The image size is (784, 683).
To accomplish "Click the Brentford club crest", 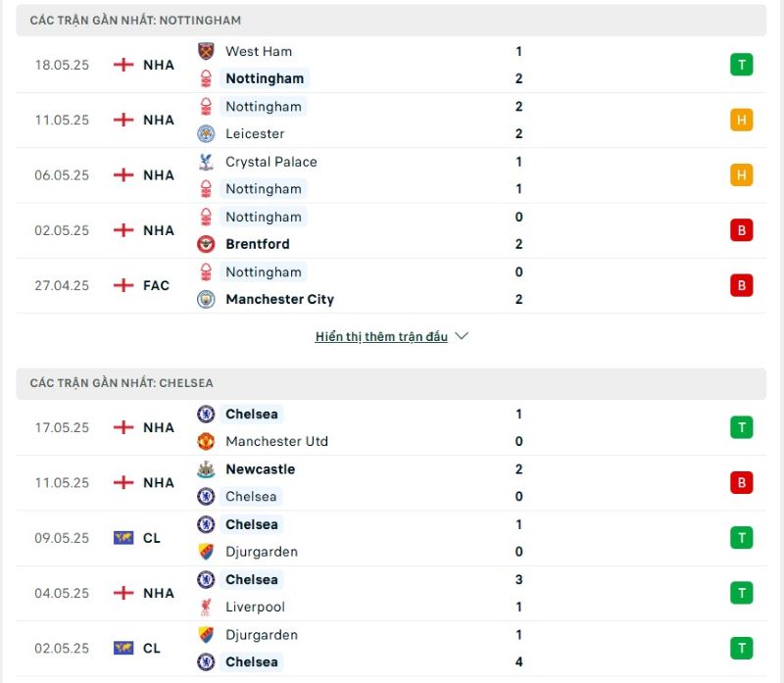I will pyautogui.click(x=206, y=244).
